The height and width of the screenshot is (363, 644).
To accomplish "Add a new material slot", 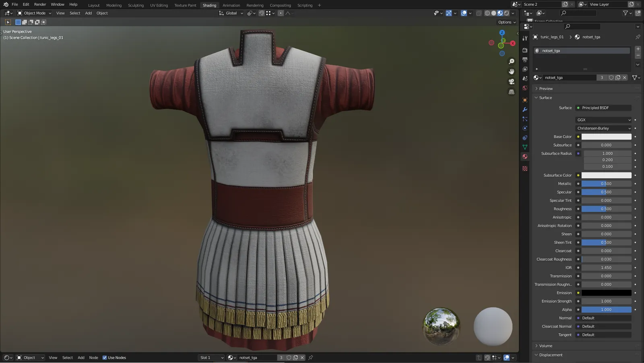I will pyautogui.click(x=638, y=49).
